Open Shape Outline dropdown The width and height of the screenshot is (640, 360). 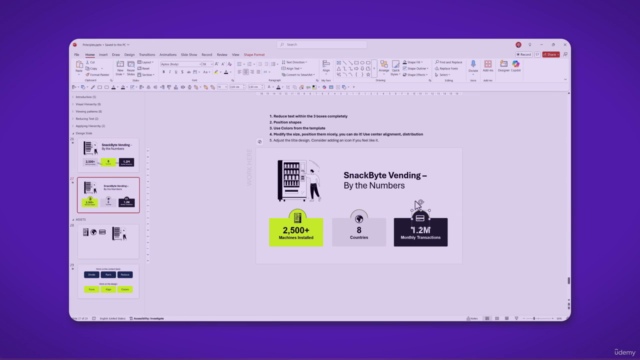pos(416,69)
